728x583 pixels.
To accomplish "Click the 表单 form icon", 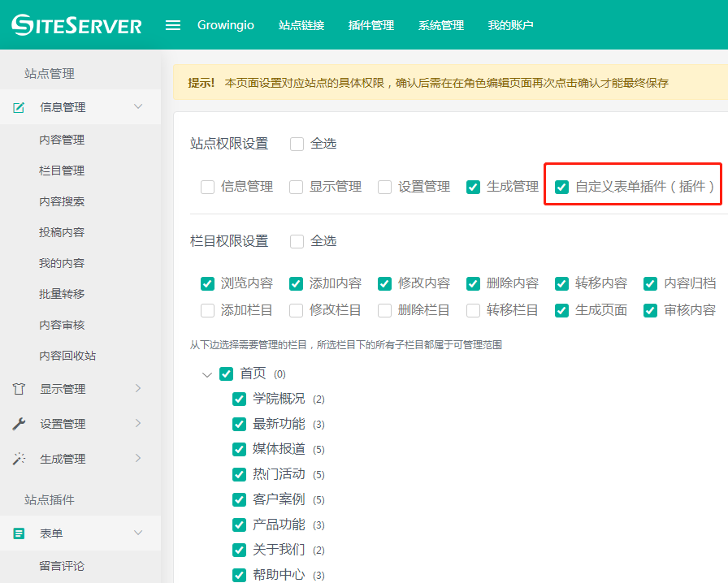I will point(19,533).
